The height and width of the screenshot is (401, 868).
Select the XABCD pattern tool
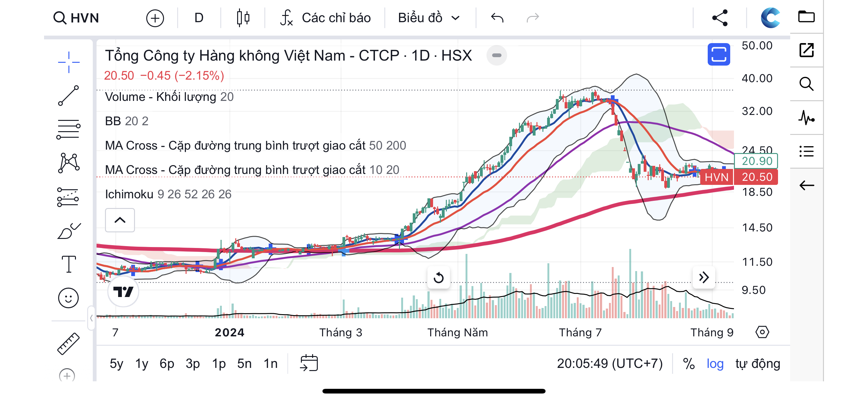pyautogui.click(x=68, y=163)
